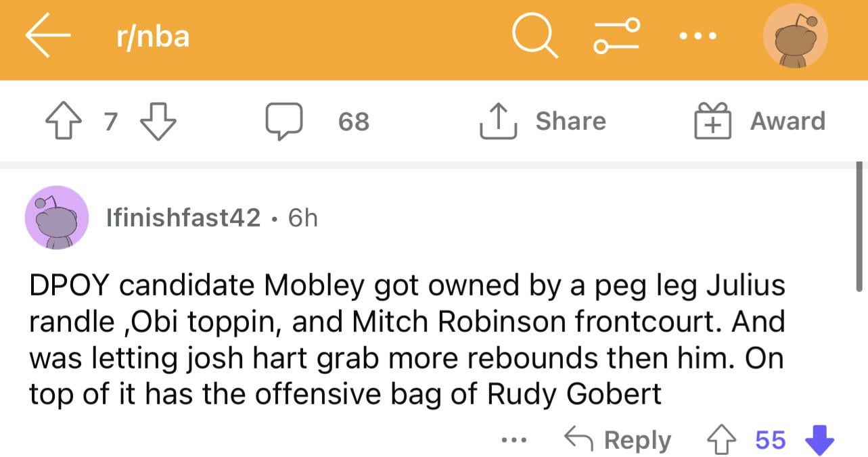
Task: Open Ifinishfast42's user profile link
Action: (x=183, y=218)
